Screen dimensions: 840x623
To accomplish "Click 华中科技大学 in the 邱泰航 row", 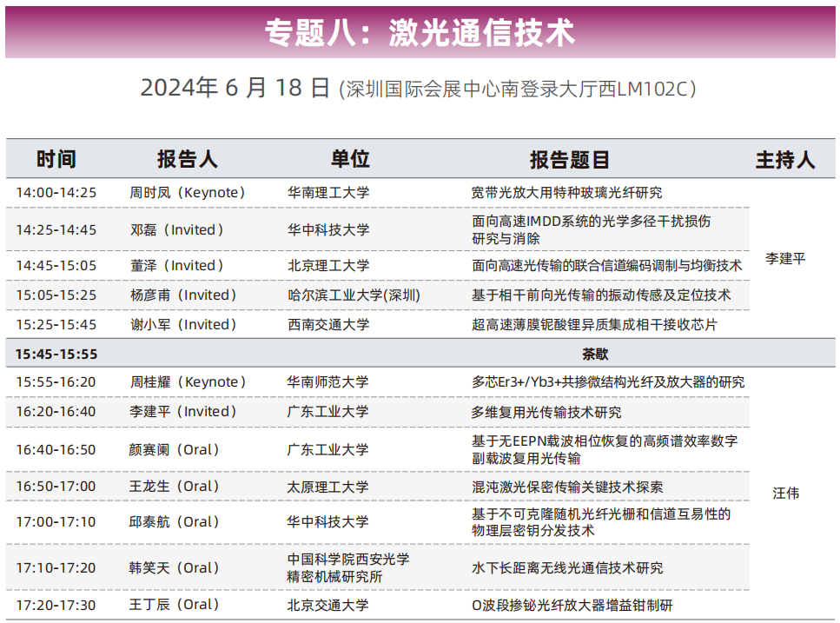I will pyautogui.click(x=327, y=522).
